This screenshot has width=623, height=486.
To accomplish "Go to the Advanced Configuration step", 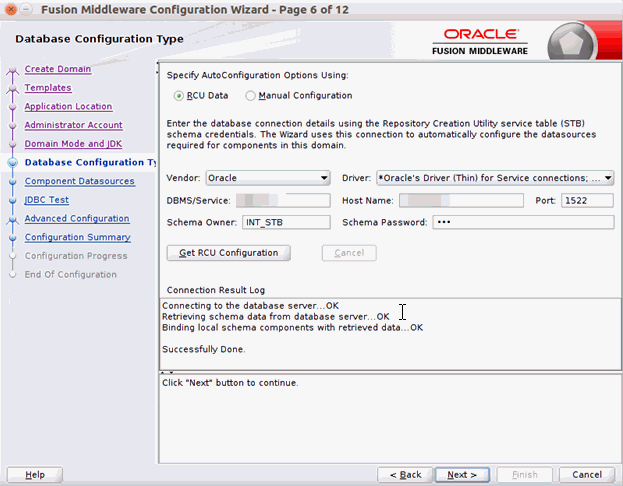I will point(77,218).
